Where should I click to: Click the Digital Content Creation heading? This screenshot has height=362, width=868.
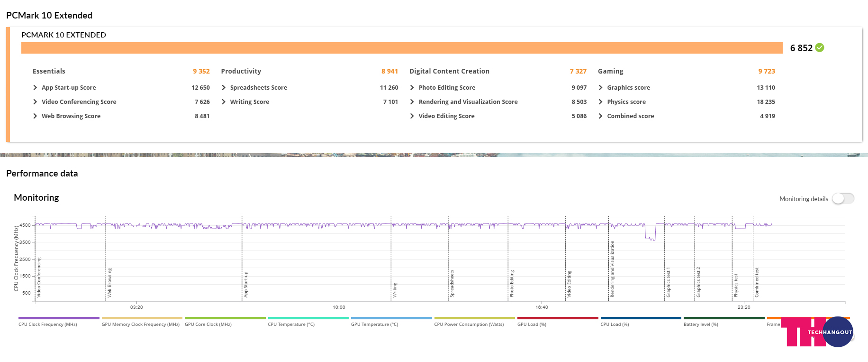pyautogui.click(x=449, y=71)
